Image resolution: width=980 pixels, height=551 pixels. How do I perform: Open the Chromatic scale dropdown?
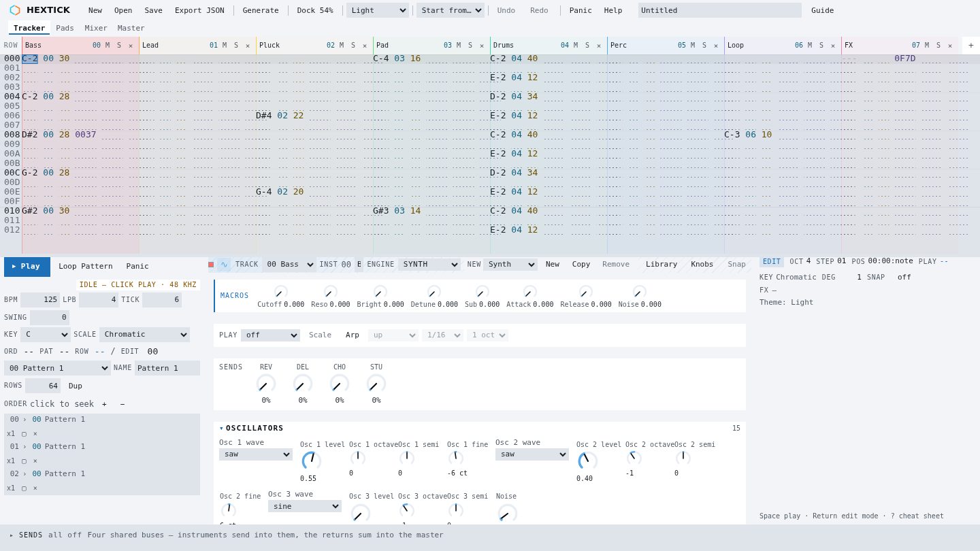tap(144, 335)
